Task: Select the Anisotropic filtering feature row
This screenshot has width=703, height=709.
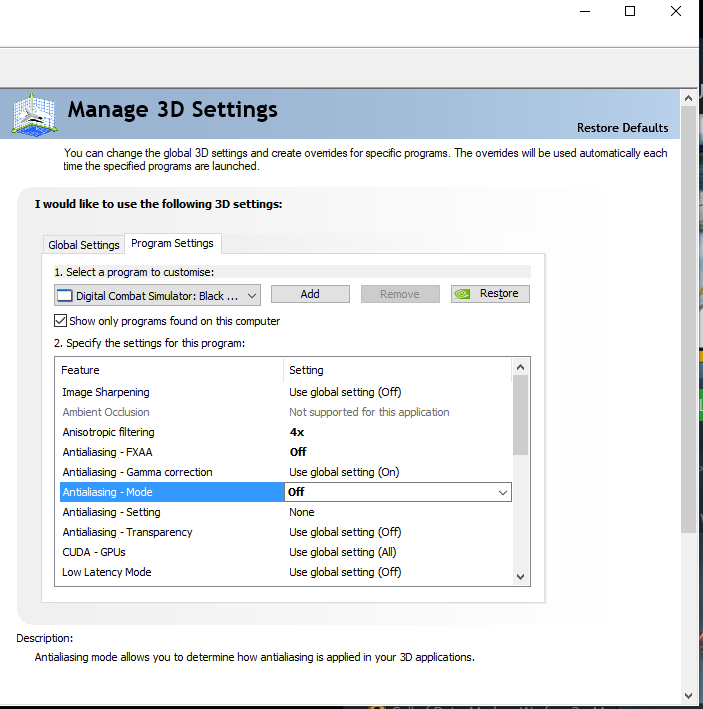Action: (285, 432)
